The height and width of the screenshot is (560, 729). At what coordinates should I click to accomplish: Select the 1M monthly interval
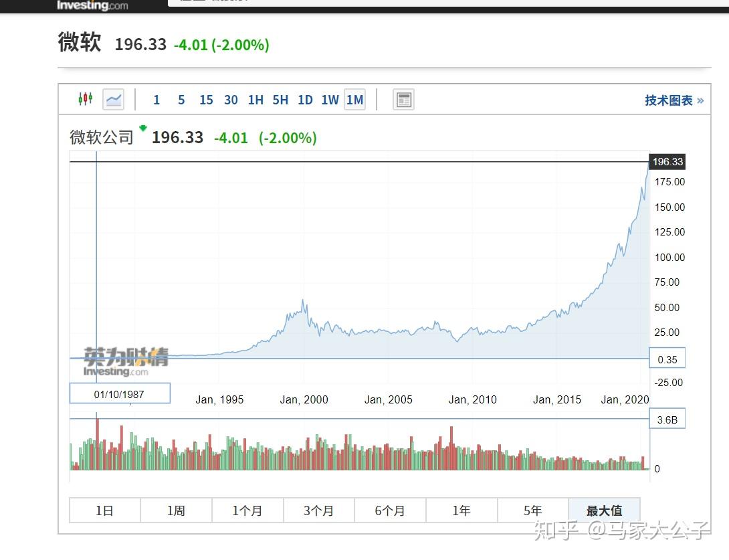click(354, 100)
